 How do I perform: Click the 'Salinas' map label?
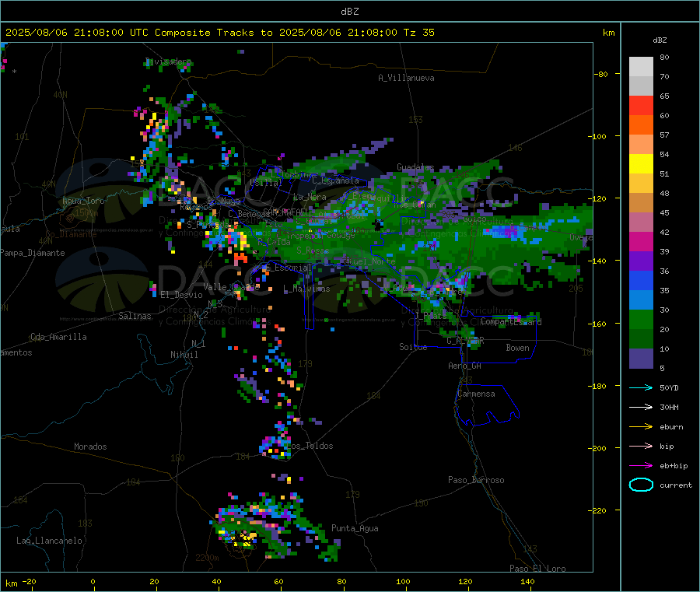(x=135, y=316)
